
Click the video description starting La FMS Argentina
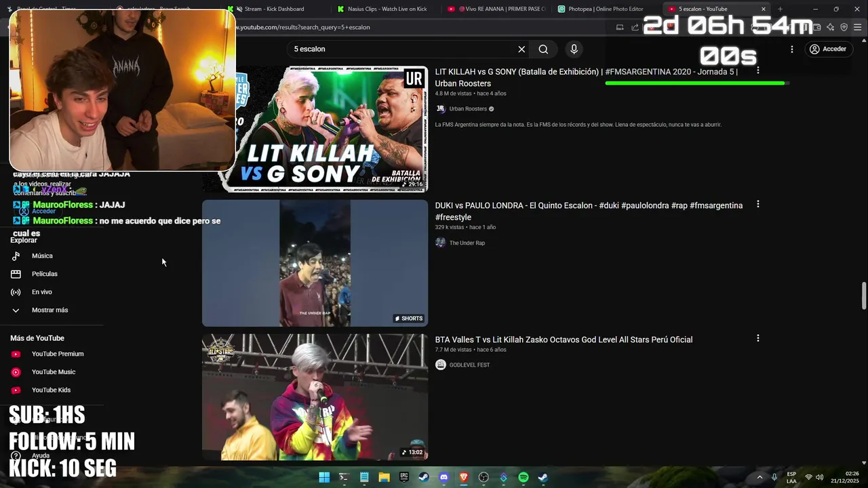[x=578, y=125]
